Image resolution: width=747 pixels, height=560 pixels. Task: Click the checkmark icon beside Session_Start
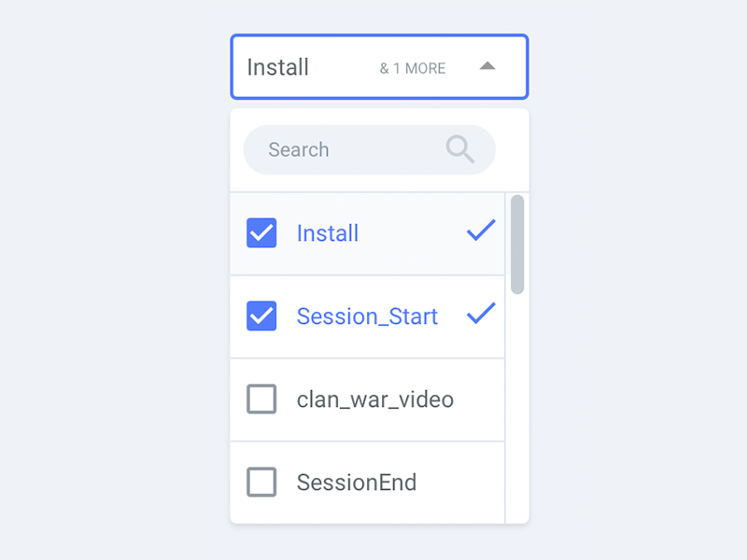(481, 316)
